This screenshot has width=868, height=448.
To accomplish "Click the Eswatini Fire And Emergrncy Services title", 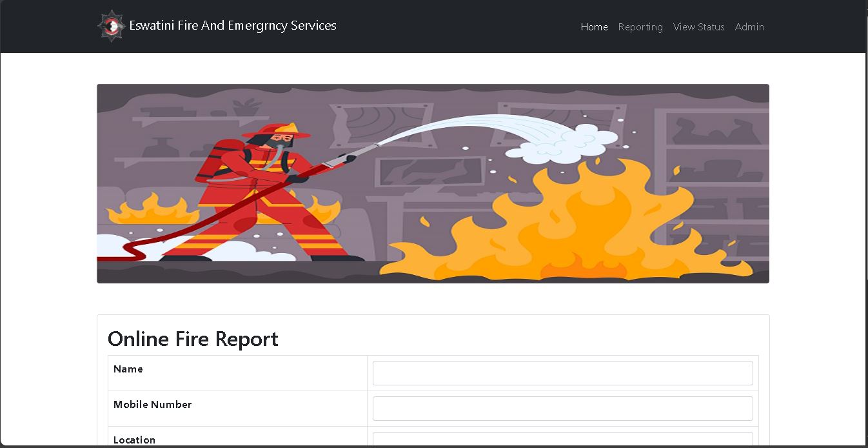I will click(x=232, y=26).
